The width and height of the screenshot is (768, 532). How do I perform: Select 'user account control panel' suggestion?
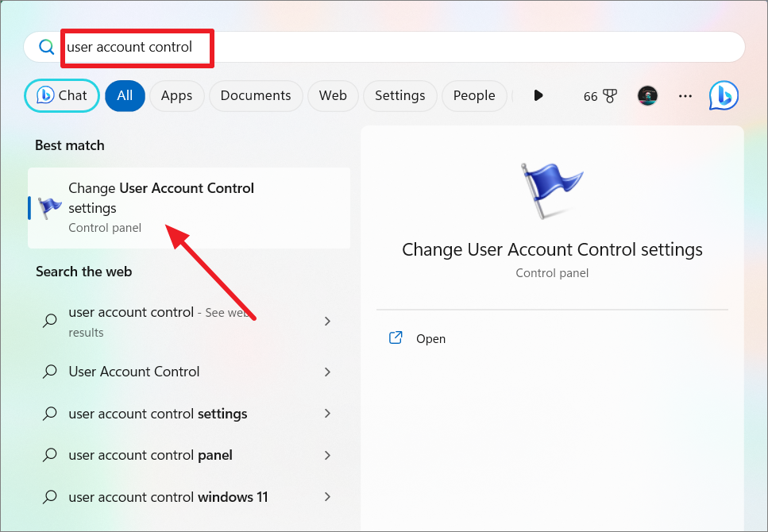click(189, 455)
